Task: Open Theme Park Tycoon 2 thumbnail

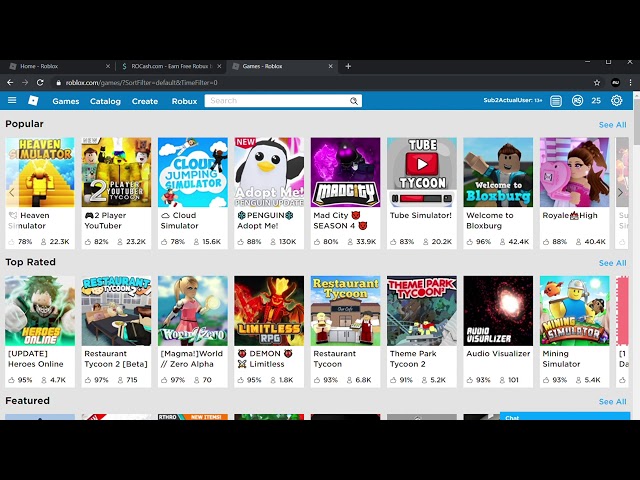Action: tap(422, 311)
